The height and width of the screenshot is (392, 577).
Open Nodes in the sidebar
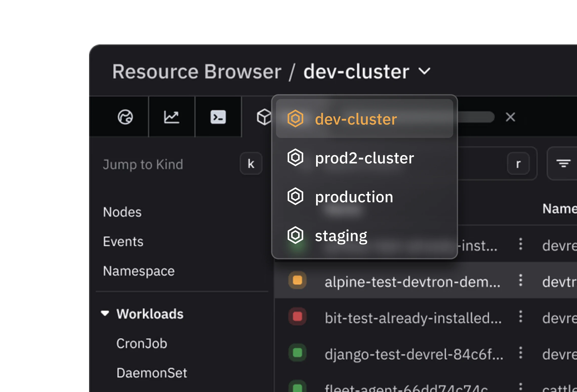[x=122, y=212]
